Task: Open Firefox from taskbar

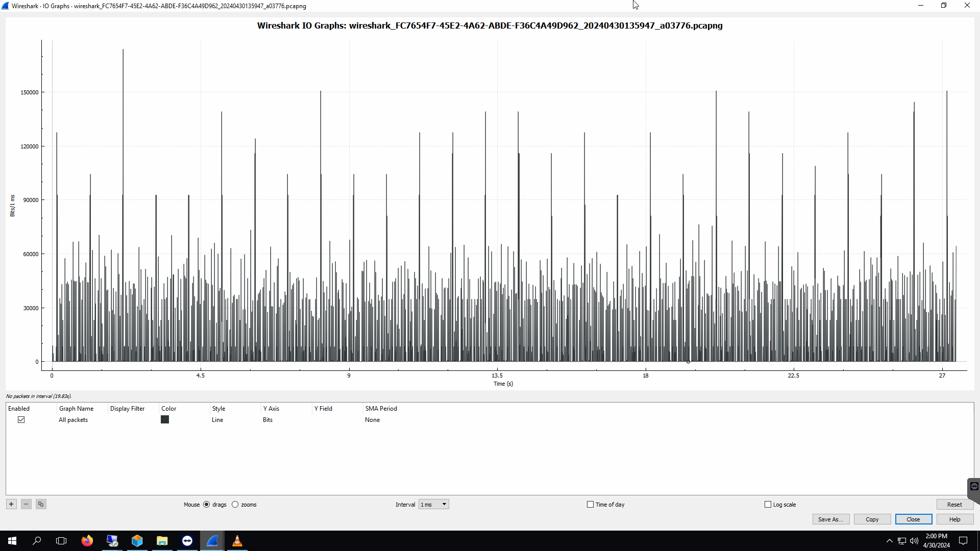Action: tap(87, 541)
